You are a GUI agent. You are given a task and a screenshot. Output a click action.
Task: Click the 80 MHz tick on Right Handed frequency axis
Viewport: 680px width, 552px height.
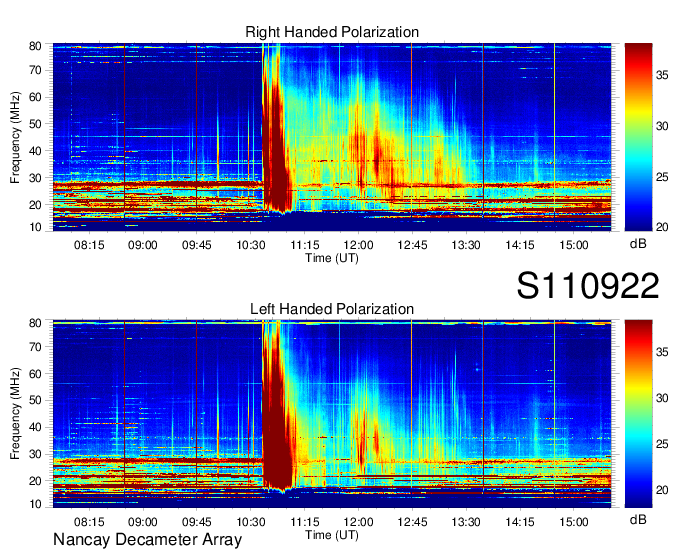35,46
